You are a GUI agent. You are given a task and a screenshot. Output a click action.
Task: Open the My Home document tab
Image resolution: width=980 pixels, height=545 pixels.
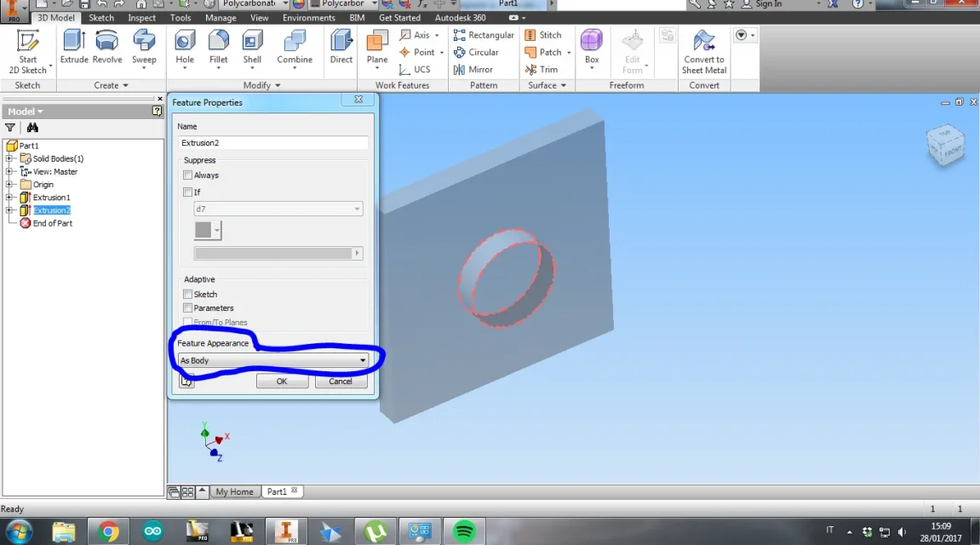point(234,492)
